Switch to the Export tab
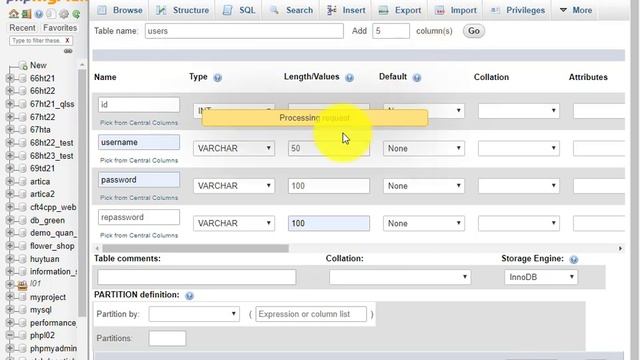The width and height of the screenshot is (640, 360). point(400,10)
